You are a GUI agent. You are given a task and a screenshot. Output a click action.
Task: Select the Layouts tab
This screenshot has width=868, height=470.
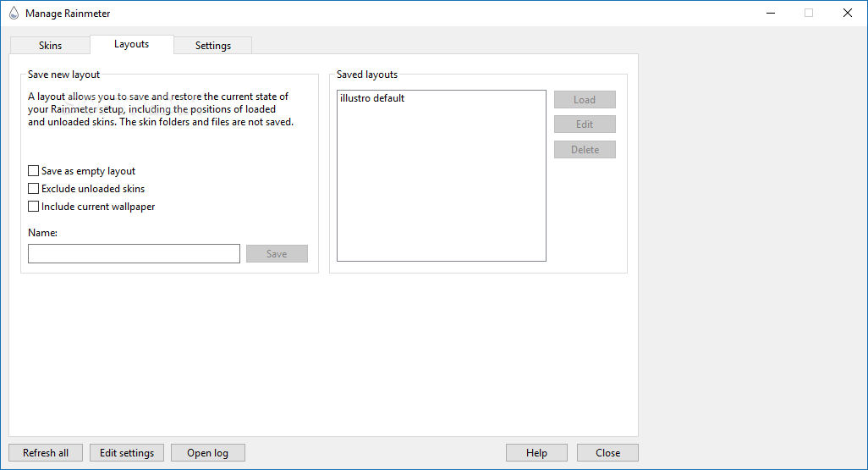(x=132, y=44)
